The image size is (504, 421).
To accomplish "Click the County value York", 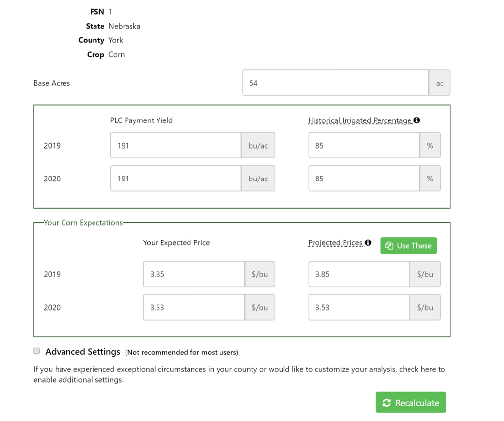I will [116, 40].
